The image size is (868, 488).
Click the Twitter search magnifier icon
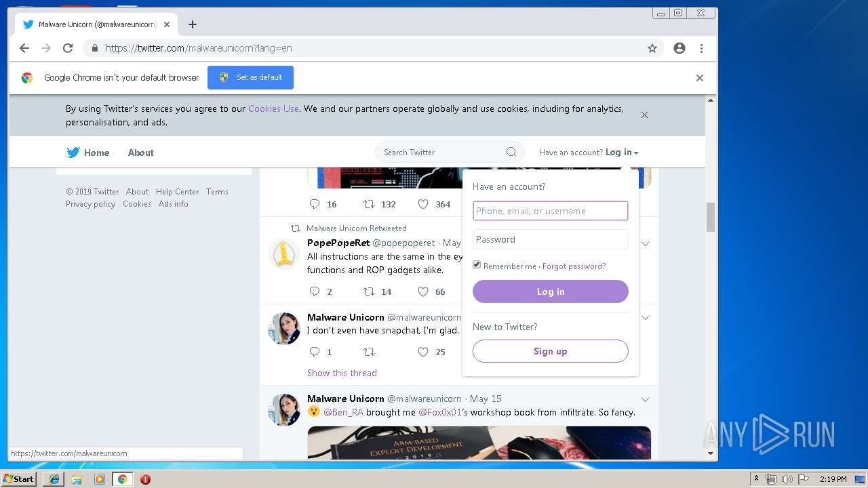511,152
